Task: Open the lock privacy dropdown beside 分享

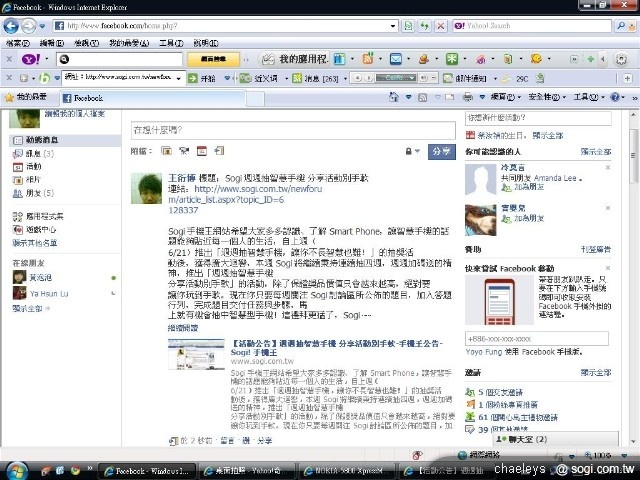Action: pyautogui.click(x=412, y=151)
